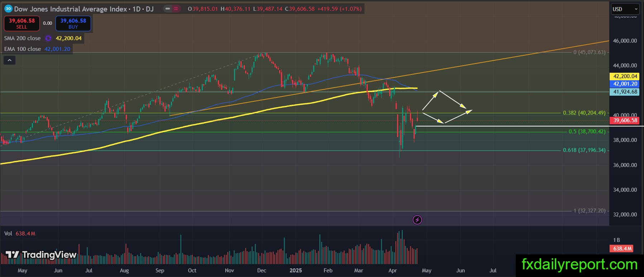
Task: Click the high price H40,376.11
Action: [235, 9]
